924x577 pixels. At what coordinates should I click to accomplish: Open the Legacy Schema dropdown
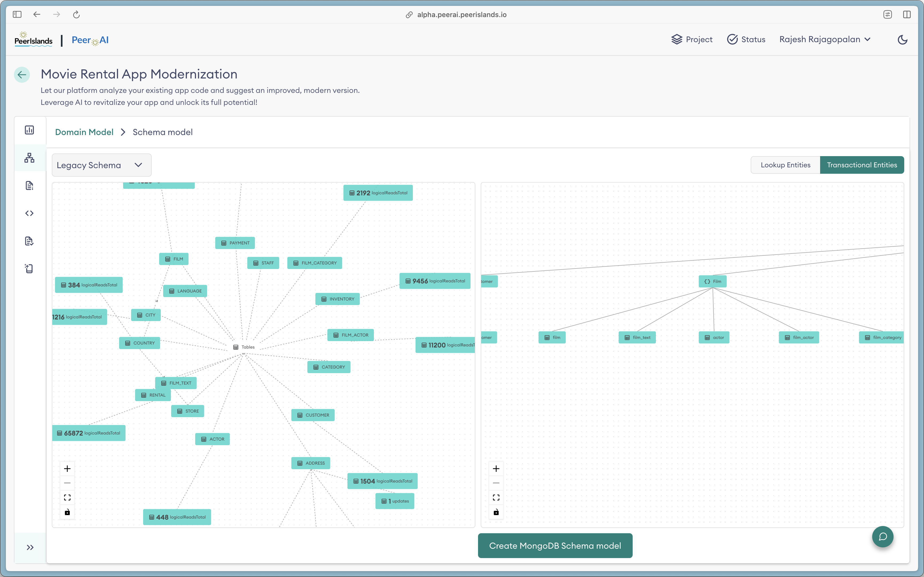101,165
